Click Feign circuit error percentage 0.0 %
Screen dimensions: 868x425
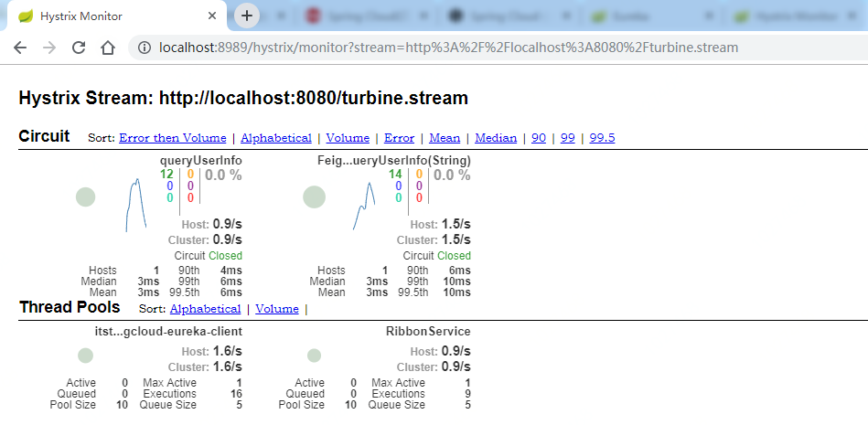(x=452, y=175)
